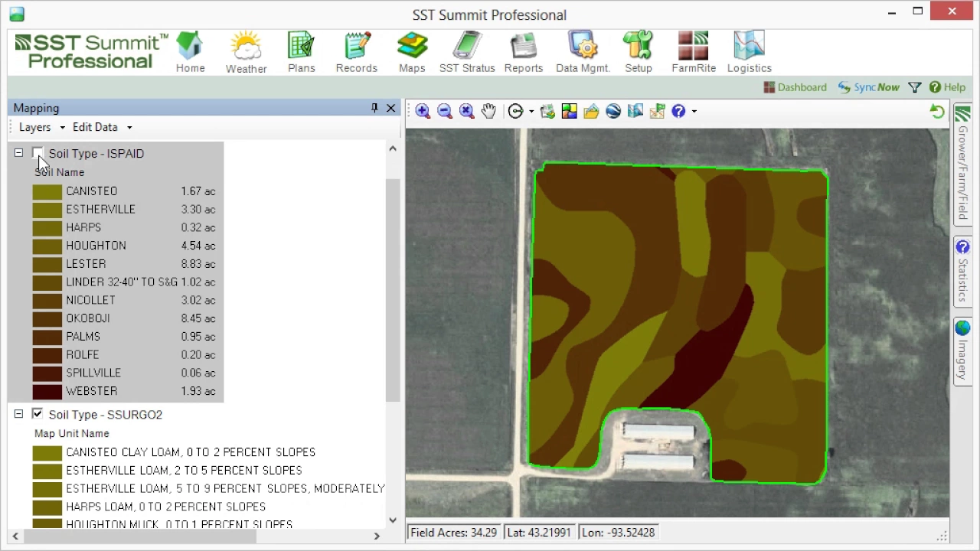Open the FarmRite module

(x=694, y=52)
